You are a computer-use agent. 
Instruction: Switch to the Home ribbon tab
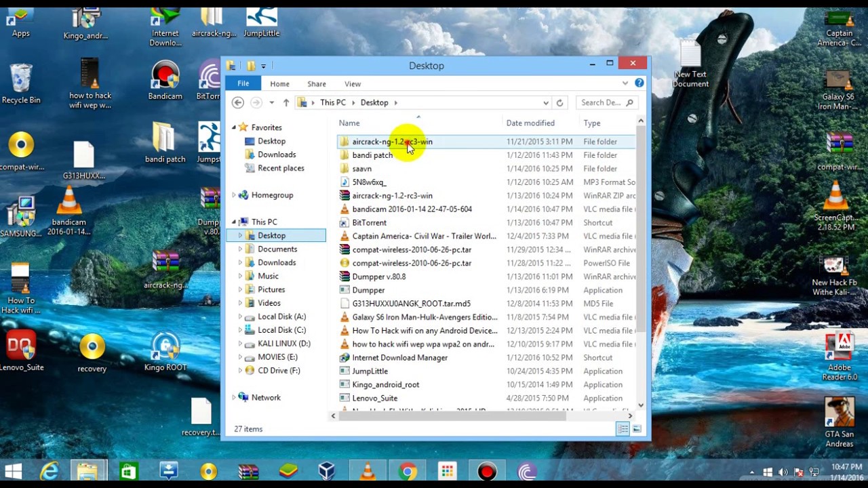pyautogui.click(x=279, y=84)
